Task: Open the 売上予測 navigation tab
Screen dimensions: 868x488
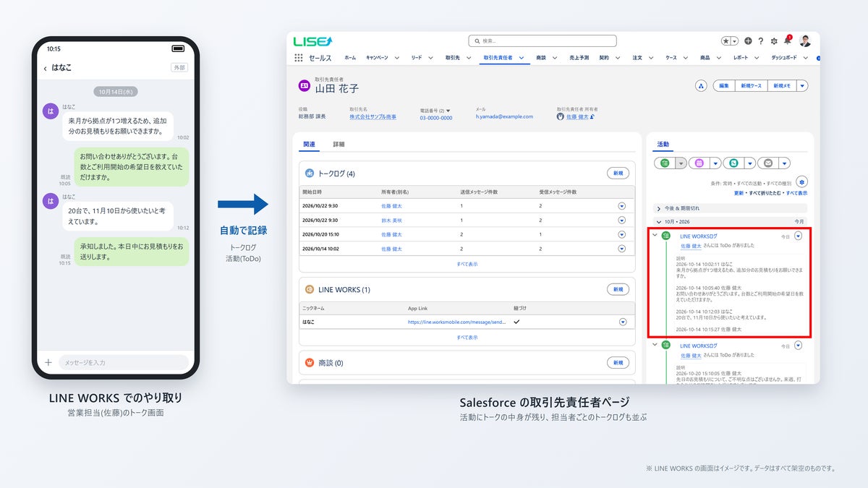Action: point(579,58)
